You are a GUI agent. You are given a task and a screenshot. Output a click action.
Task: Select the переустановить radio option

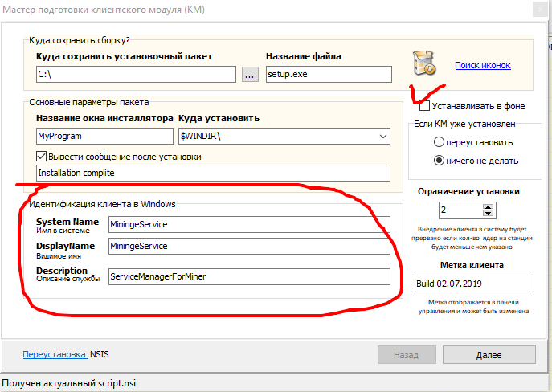439,142
